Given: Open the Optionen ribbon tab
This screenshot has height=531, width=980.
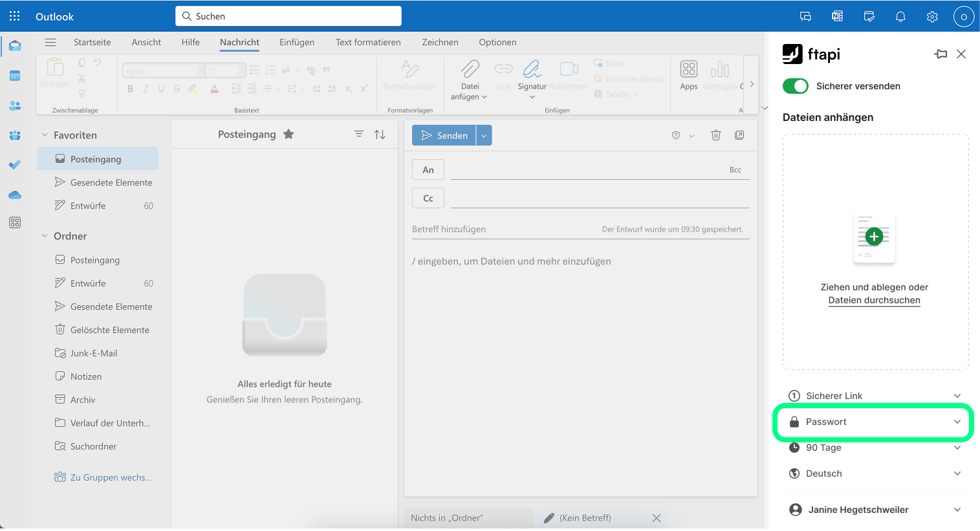Looking at the screenshot, I should (497, 43).
